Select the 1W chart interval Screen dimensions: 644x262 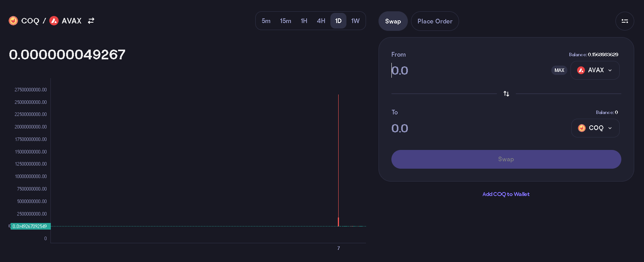coord(355,21)
